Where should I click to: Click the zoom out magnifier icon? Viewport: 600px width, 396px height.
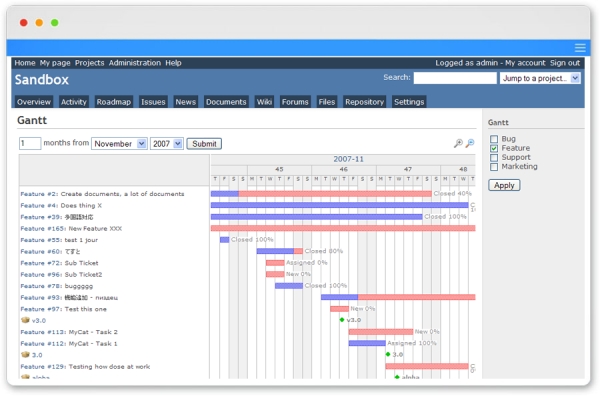click(x=470, y=143)
